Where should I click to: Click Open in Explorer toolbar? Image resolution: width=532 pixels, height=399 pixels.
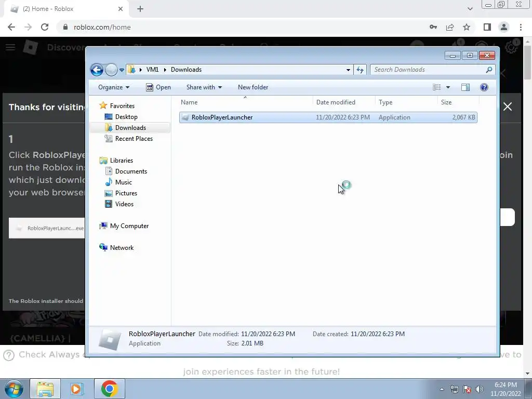click(158, 87)
